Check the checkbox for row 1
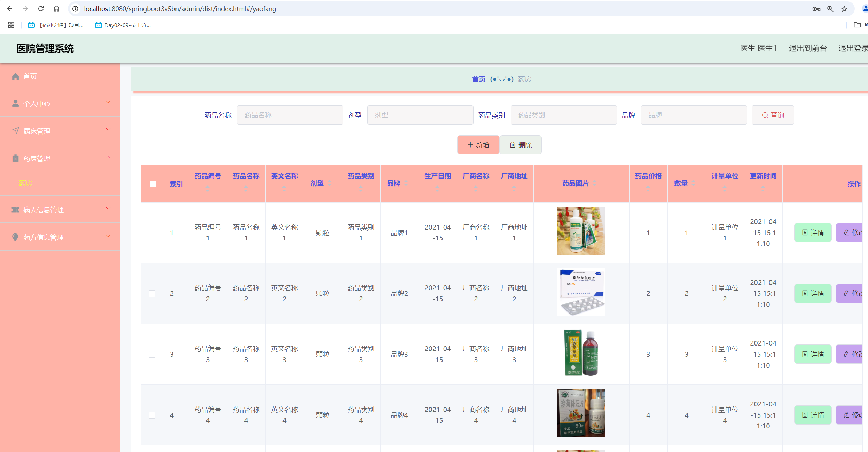This screenshot has height=452, width=868. point(152,233)
